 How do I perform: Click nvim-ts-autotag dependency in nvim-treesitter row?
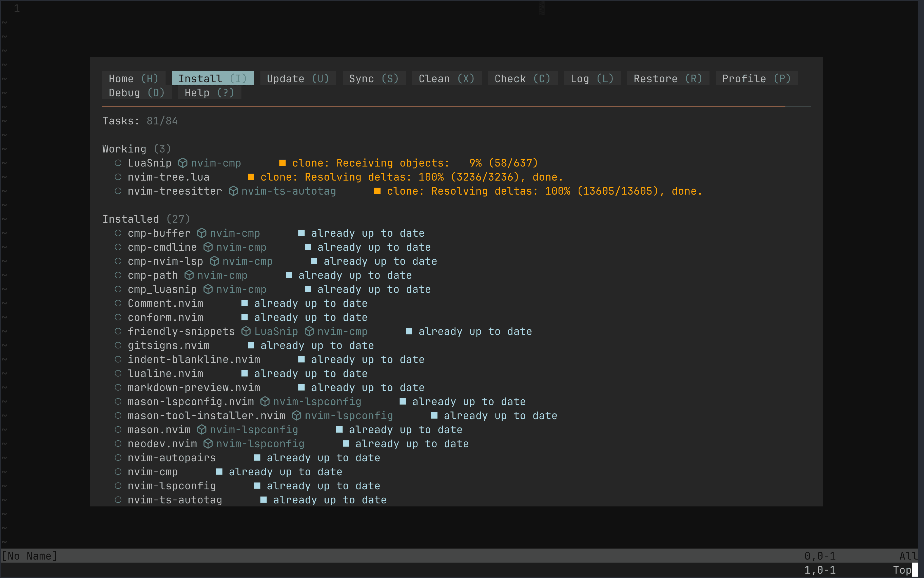click(x=289, y=191)
